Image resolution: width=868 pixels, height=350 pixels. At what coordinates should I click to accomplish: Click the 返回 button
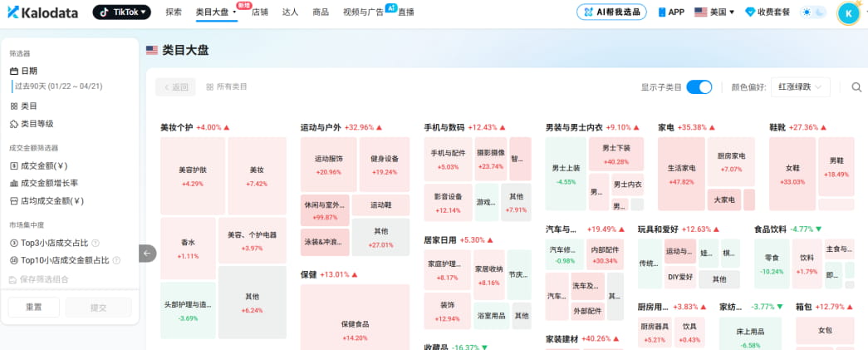coord(175,87)
